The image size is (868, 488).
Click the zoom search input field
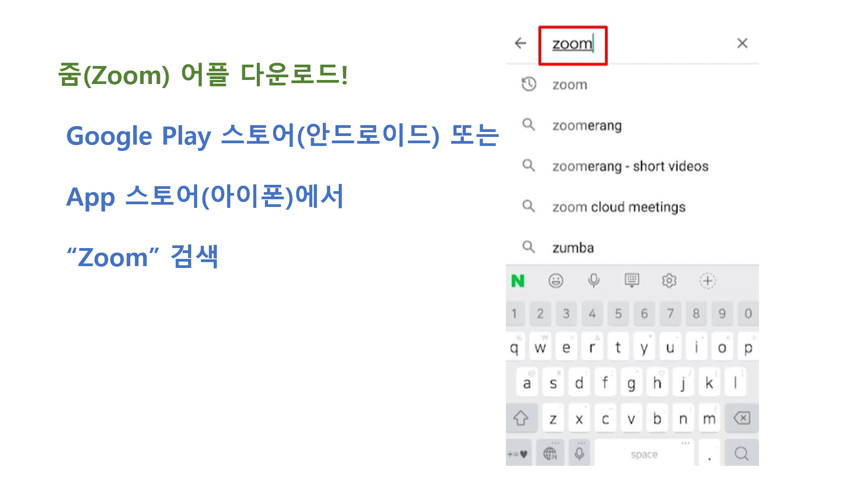pyautogui.click(x=573, y=45)
